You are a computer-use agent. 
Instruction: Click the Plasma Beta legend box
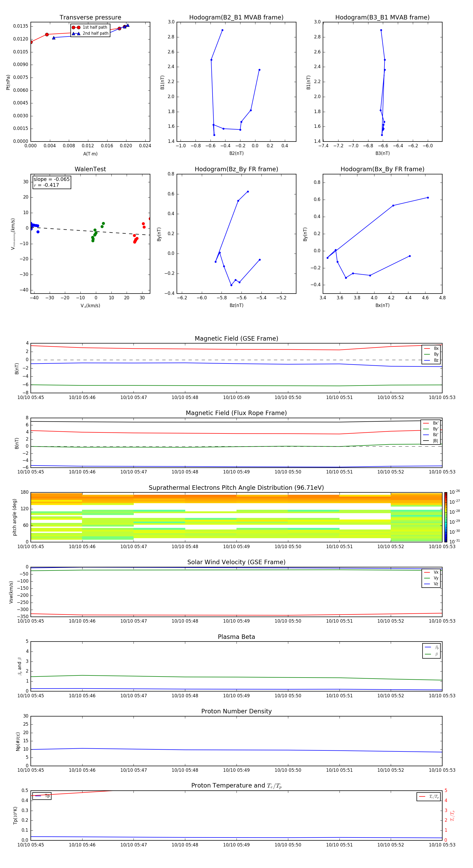pyautogui.click(x=431, y=651)
